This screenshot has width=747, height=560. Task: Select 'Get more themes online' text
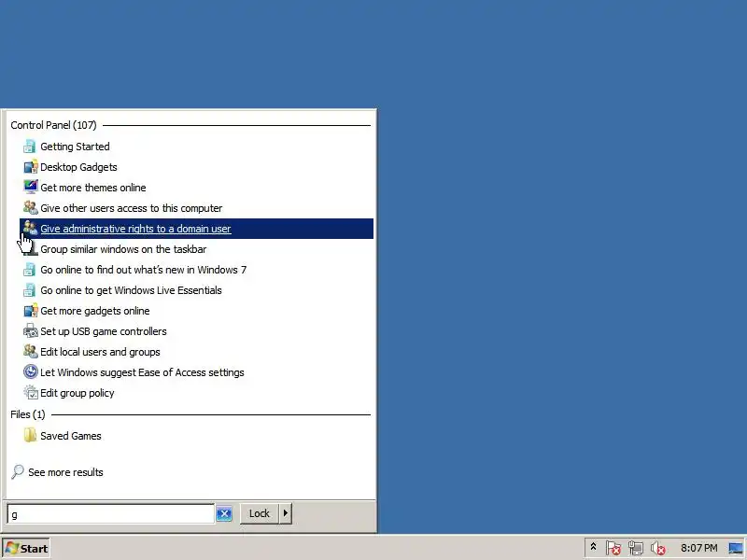click(x=92, y=188)
